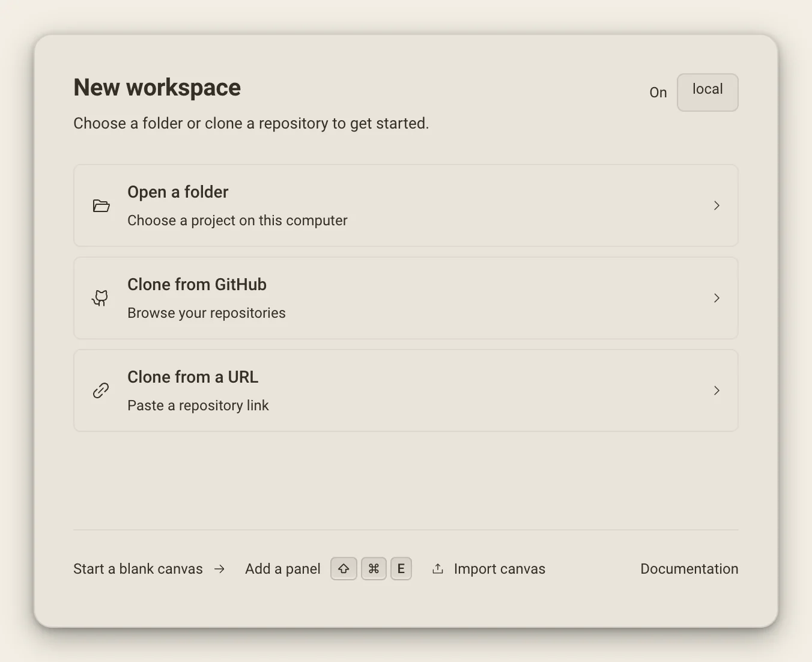This screenshot has height=662, width=812.
Task: Click the text Browse your repositories
Action: pyautogui.click(x=207, y=313)
